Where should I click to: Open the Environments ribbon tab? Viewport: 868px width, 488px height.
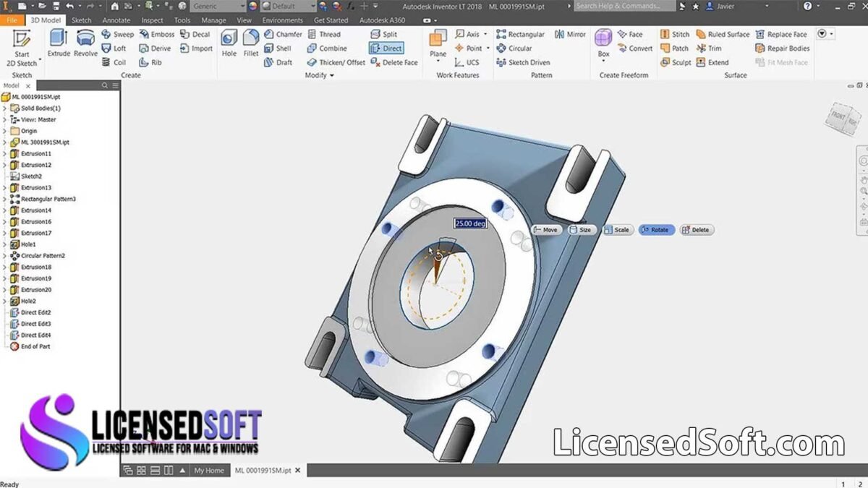click(283, 20)
